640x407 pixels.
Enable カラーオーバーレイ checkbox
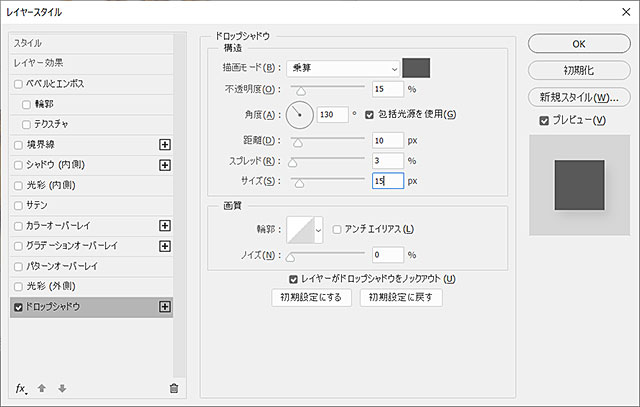tap(18, 226)
